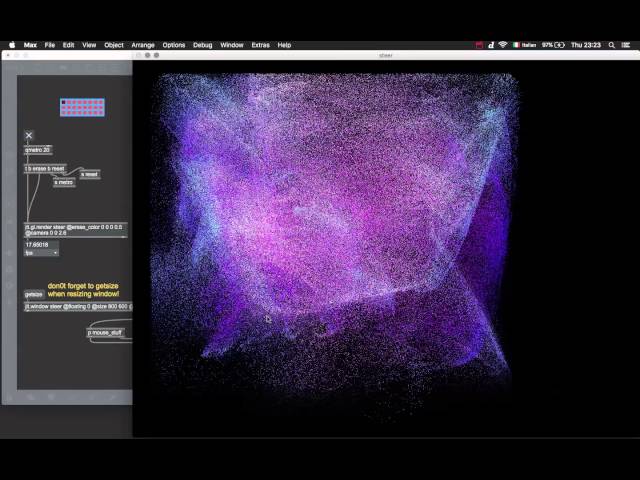Image resolution: width=640 pixels, height=480 pixels.
Task: Open Spotlight search magnifier
Action: (x=611, y=45)
